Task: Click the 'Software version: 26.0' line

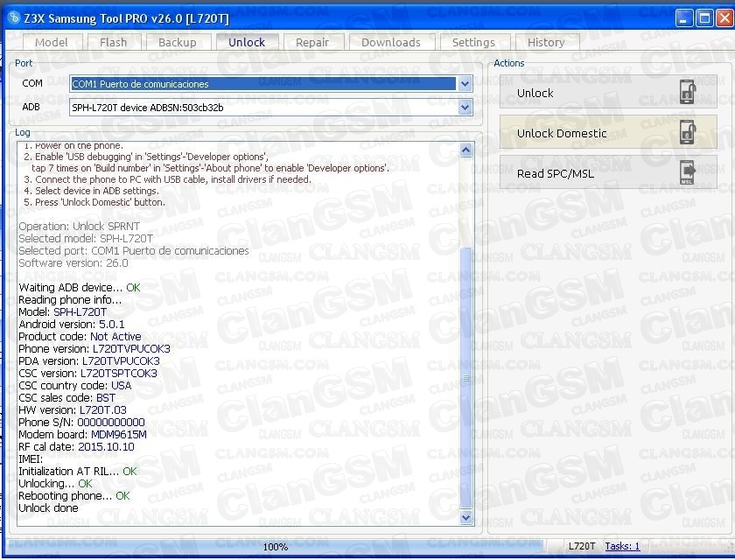Action: [x=73, y=262]
